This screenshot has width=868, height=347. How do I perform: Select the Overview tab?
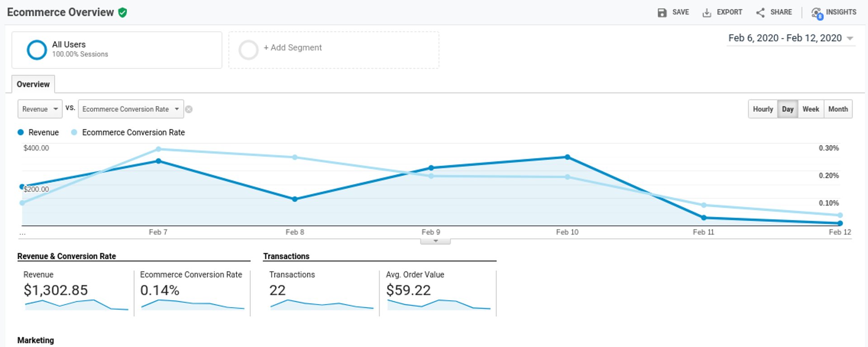tap(33, 84)
